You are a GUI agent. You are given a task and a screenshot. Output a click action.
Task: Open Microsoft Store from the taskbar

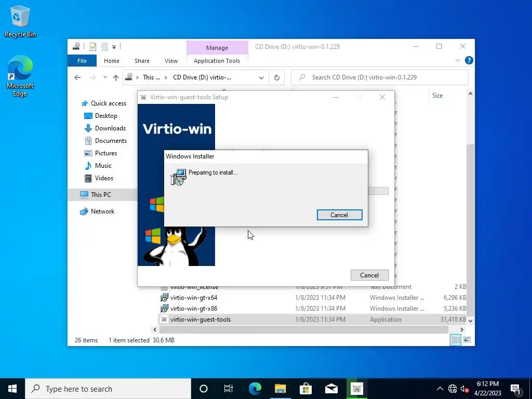[x=305, y=389]
